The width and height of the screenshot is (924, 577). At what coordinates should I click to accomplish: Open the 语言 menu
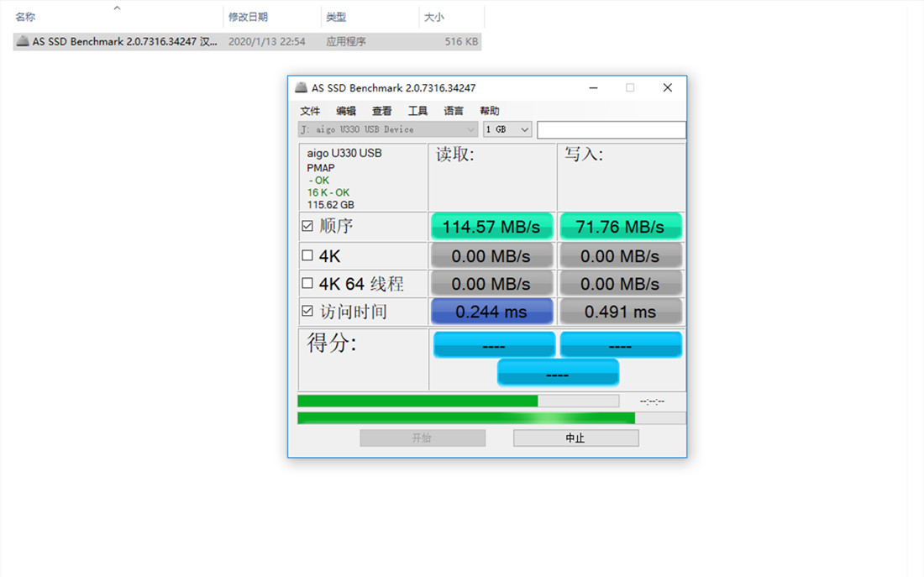click(x=454, y=111)
